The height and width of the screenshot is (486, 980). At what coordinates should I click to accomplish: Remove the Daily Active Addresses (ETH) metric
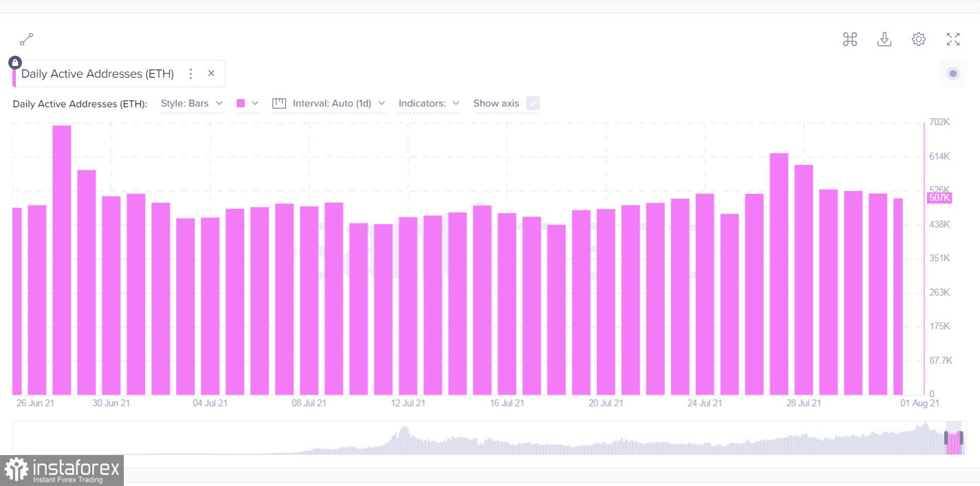[211, 74]
